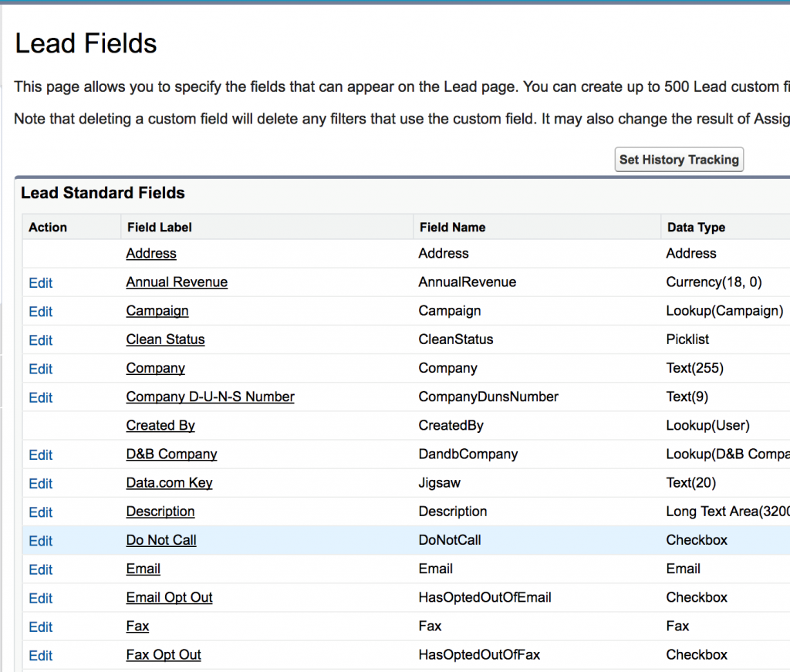The image size is (790, 672).
Task: Edit the Email Opt Out field
Action: coord(40,598)
